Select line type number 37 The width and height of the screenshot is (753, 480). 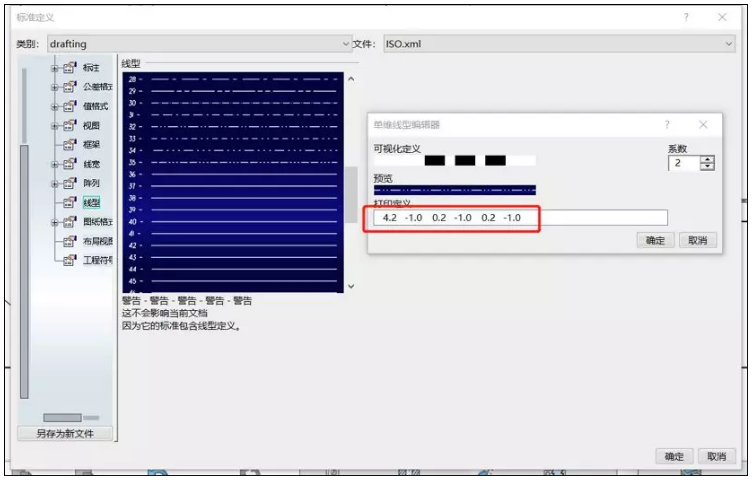233,186
